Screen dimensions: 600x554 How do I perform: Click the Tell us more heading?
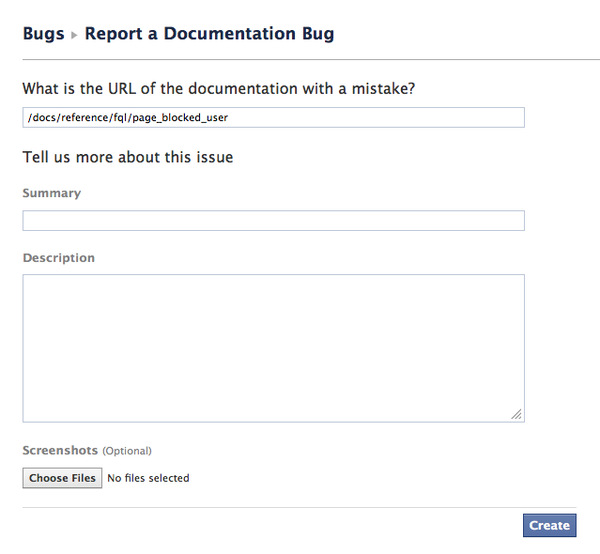point(128,157)
